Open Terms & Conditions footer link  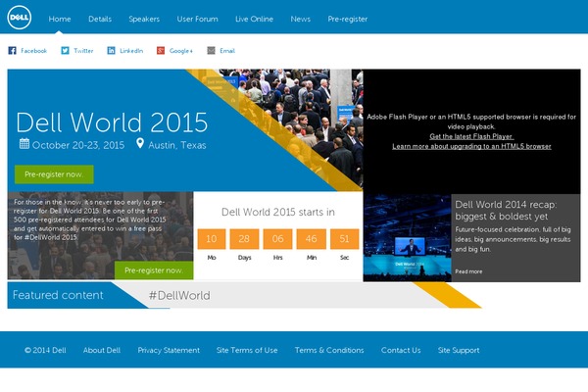coord(329,350)
